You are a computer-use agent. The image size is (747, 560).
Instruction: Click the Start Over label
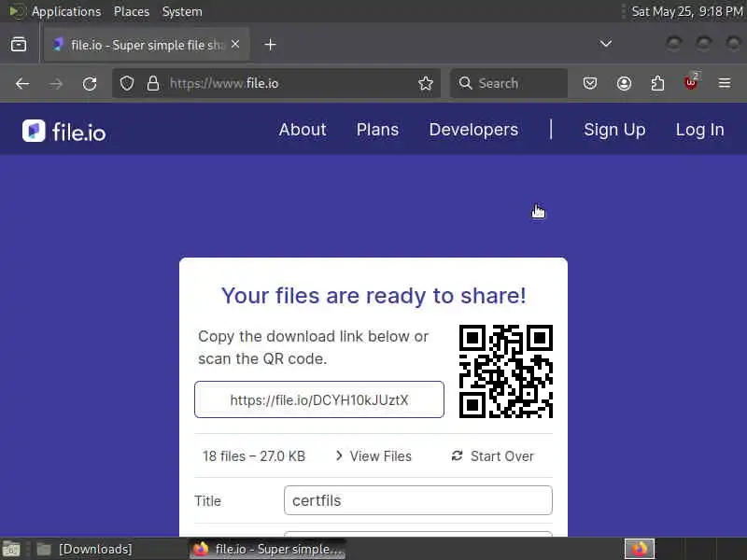tap(502, 456)
